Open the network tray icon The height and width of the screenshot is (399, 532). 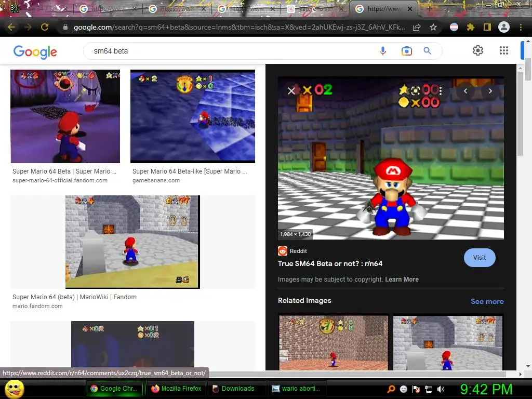point(429,389)
